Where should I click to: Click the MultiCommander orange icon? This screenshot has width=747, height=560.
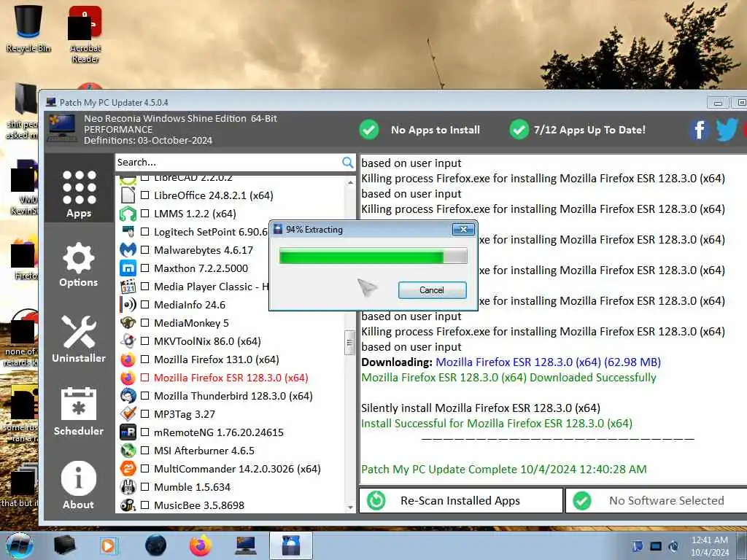click(x=128, y=469)
